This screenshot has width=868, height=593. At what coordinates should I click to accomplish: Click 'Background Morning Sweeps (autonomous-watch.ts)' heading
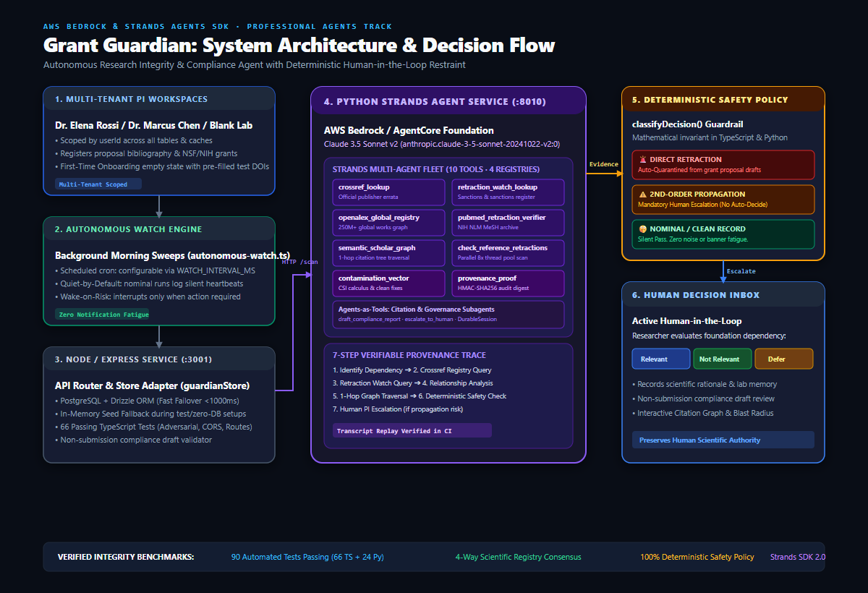click(172, 255)
